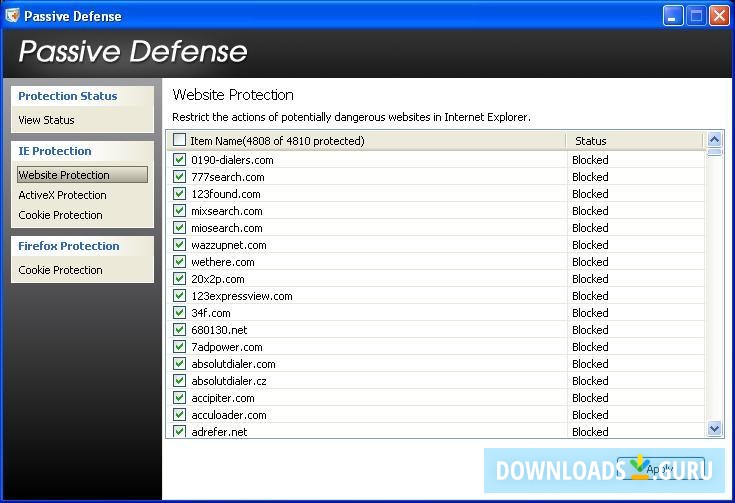Uncheck the 123expressview.com checkbox
This screenshot has height=503, width=735.
pos(179,295)
